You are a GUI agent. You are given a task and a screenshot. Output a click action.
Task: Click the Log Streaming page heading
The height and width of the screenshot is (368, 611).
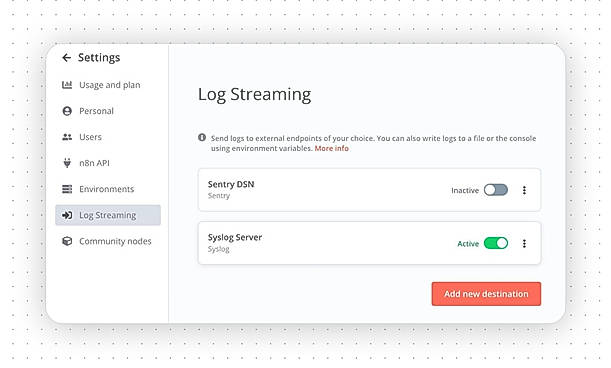pyautogui.click(x=254, y=95)
